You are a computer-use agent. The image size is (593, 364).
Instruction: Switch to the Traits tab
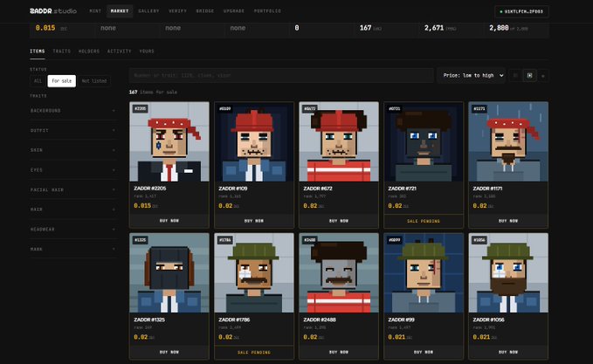click(x=62, y=51)
